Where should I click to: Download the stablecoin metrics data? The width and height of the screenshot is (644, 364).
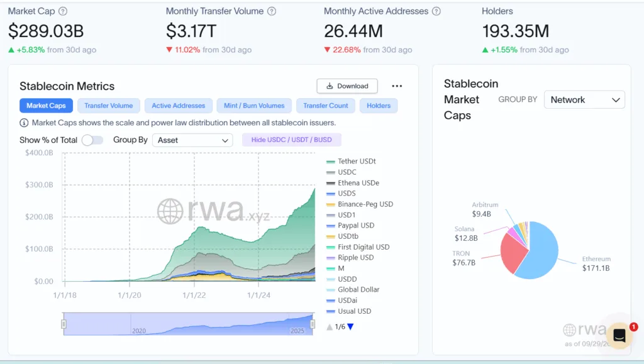(347, 86)
